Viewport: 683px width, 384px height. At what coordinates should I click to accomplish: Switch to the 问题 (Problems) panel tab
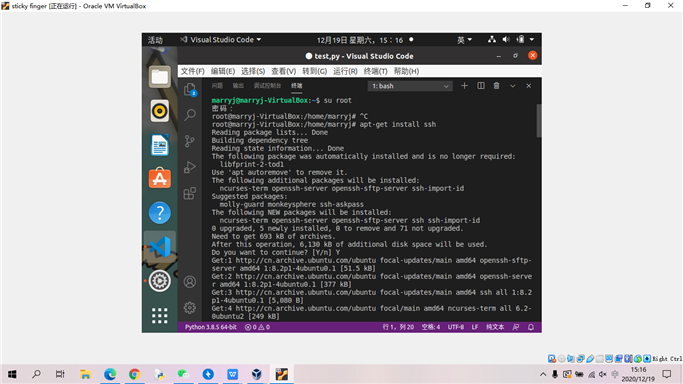click(x=217, y=86)
